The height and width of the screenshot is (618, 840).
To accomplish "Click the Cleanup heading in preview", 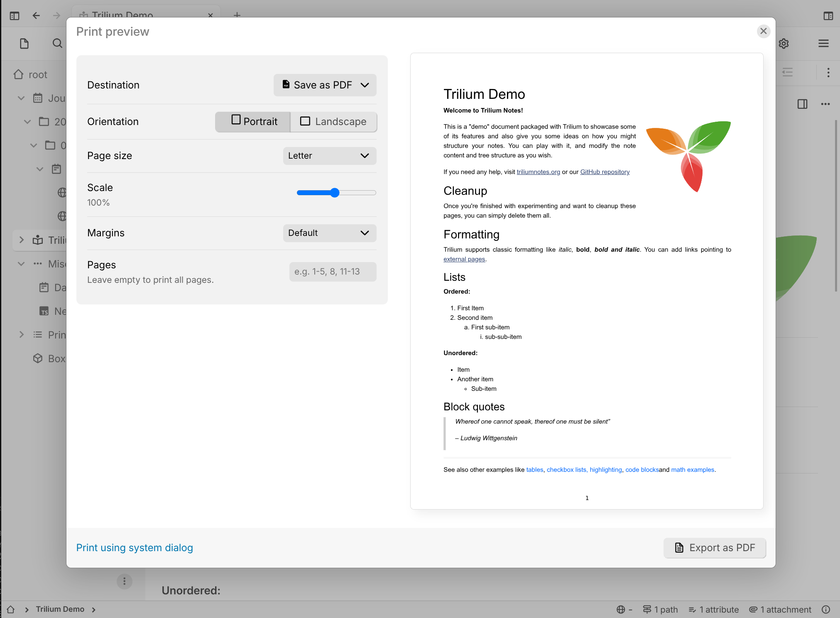I will (x=465, y=191).
